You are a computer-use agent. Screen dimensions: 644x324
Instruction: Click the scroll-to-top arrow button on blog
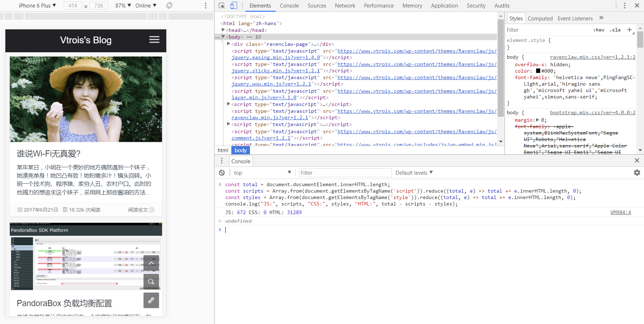(x=151, y=263)
